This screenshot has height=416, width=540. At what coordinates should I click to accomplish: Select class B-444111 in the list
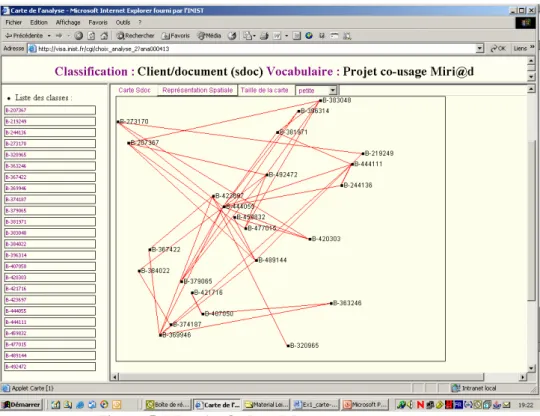pyautogui.click(x=50, y=322)
